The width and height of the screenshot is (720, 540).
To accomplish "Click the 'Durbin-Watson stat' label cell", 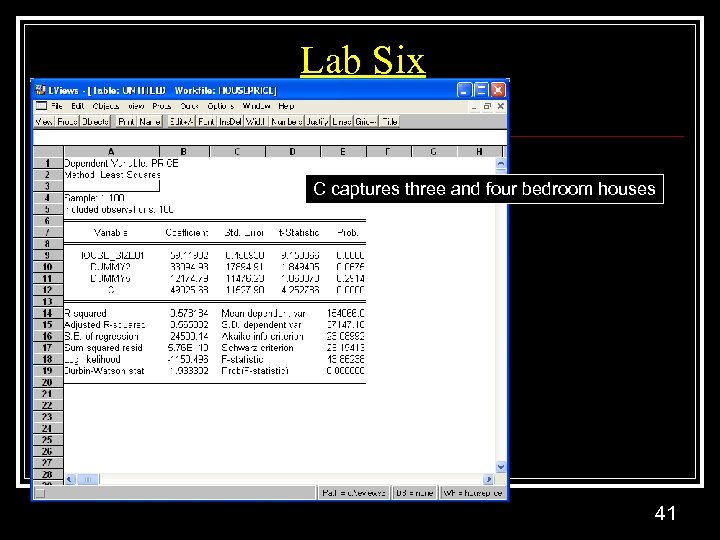I will coord(104,371).
